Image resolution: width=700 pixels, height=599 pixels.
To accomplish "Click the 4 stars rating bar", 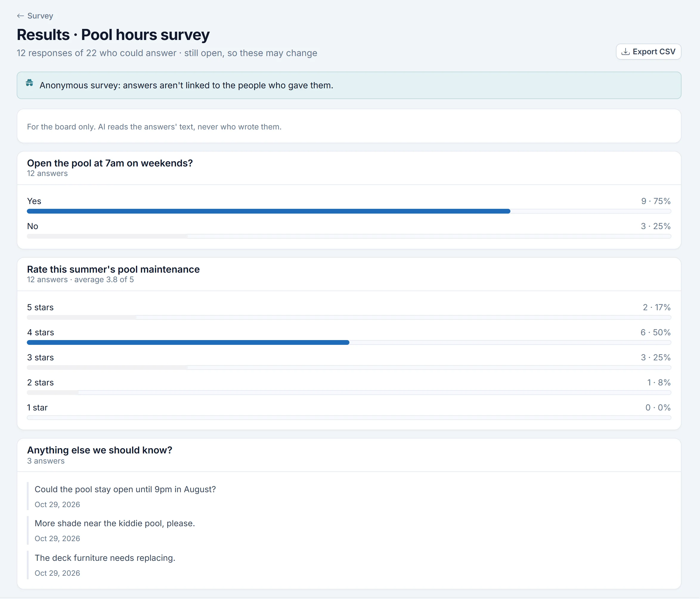I will (349, 342).
